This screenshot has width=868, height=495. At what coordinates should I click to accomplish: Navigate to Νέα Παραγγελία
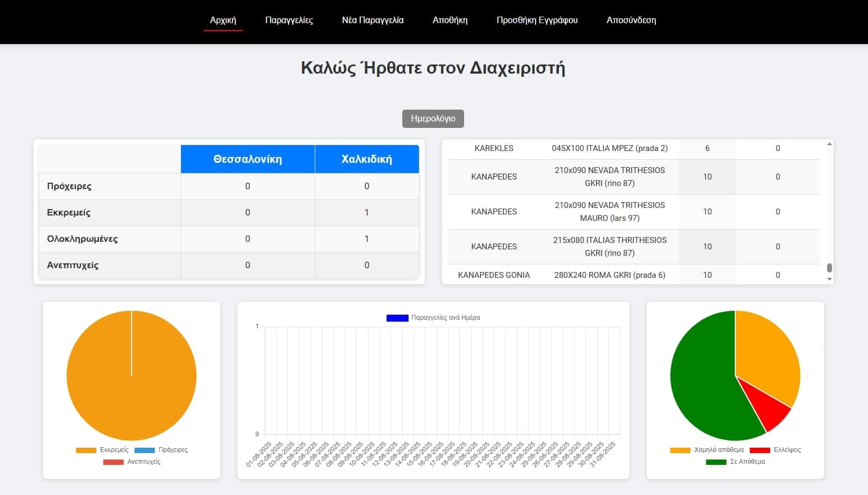click(373, 20)
